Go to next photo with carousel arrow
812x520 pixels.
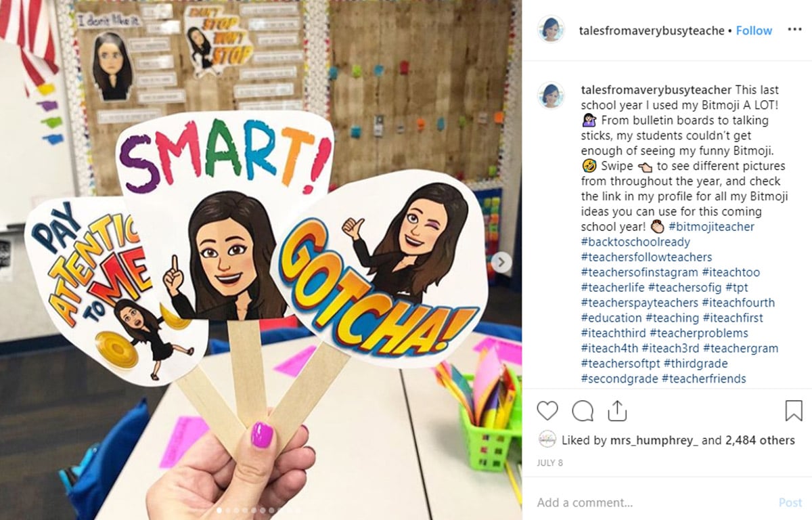[x=501, y=263]
